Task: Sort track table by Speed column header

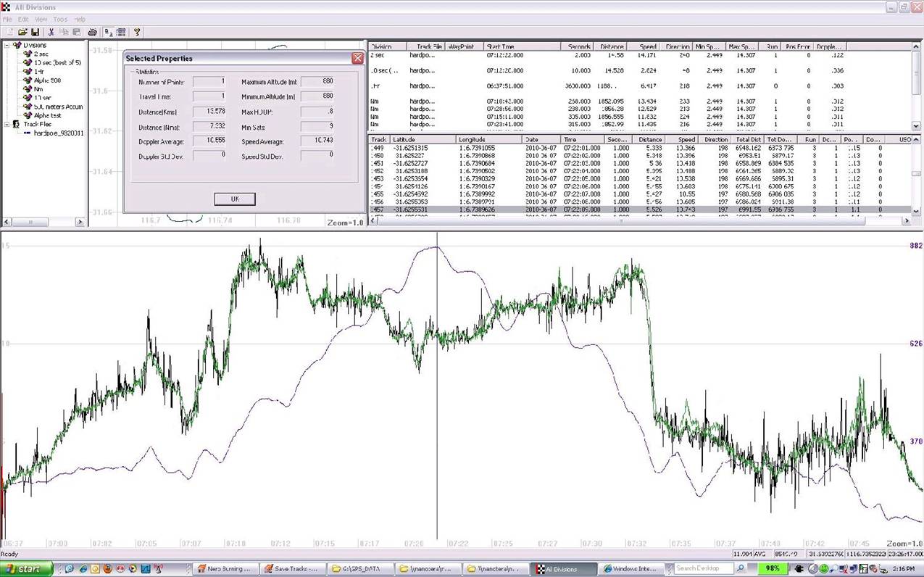Action: pyautogui.click(x=686, y=139)
